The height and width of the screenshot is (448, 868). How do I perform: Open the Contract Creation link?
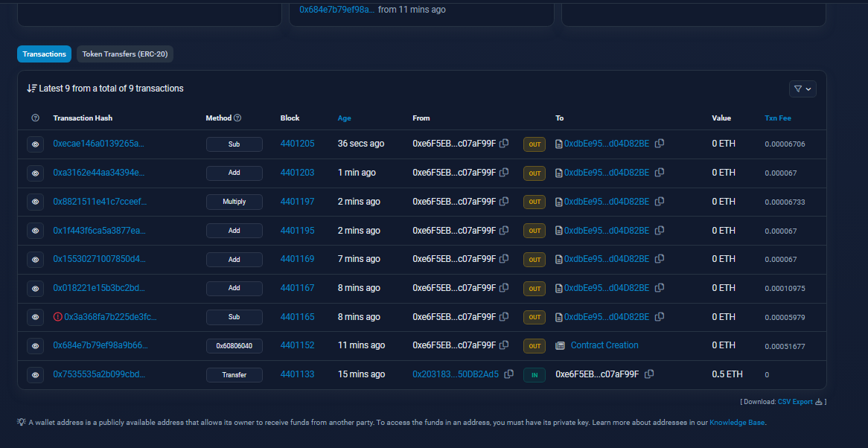click(604, 345)
